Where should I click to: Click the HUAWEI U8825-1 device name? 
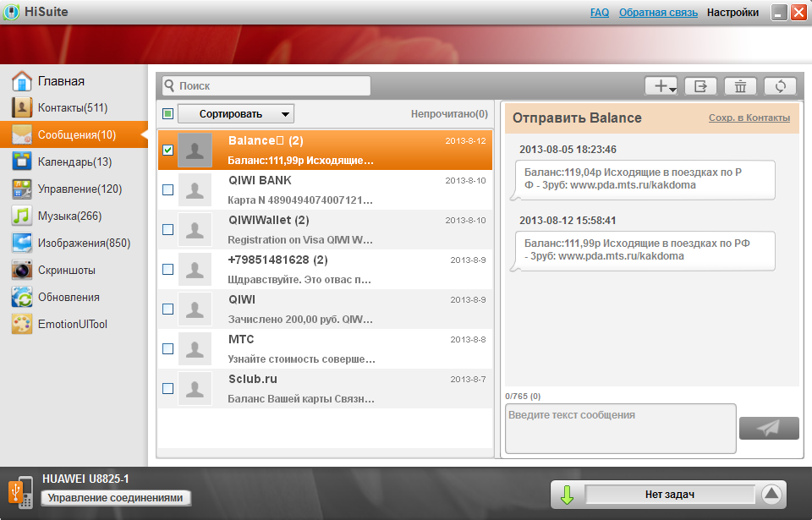[x=85, y=479]
